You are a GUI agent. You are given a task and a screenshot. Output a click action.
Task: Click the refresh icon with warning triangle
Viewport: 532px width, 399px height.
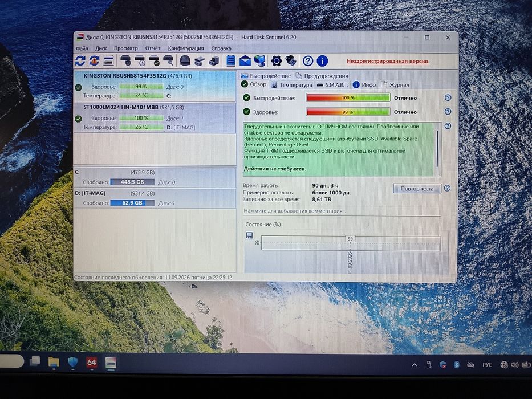coord(94,61)
